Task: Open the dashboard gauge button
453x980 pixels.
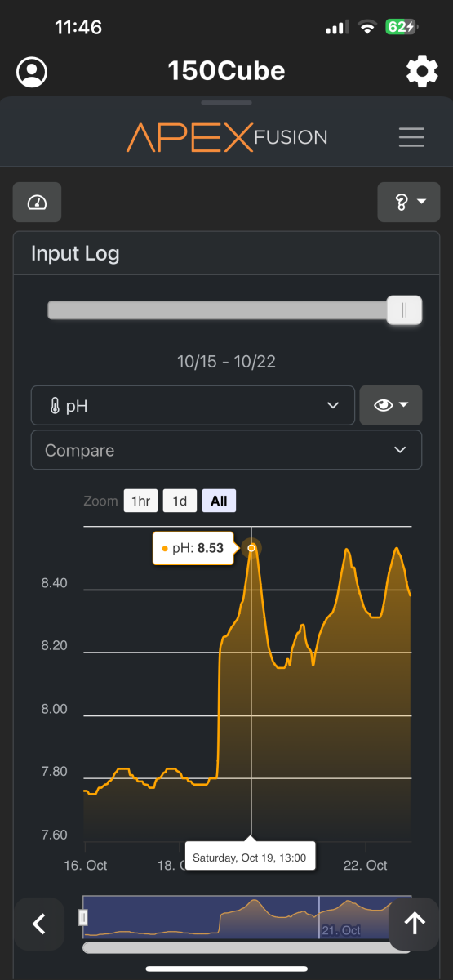Action: point(37,203)
